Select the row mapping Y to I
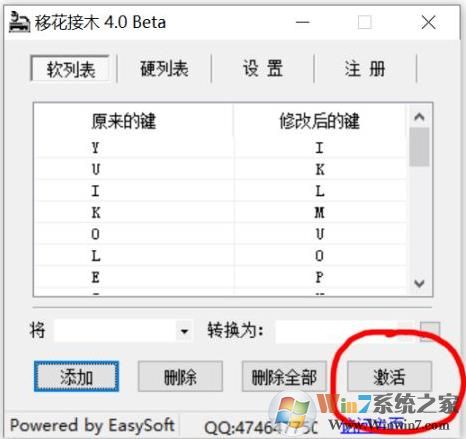Viewport: 466px width, 439px height. [222, 147]
